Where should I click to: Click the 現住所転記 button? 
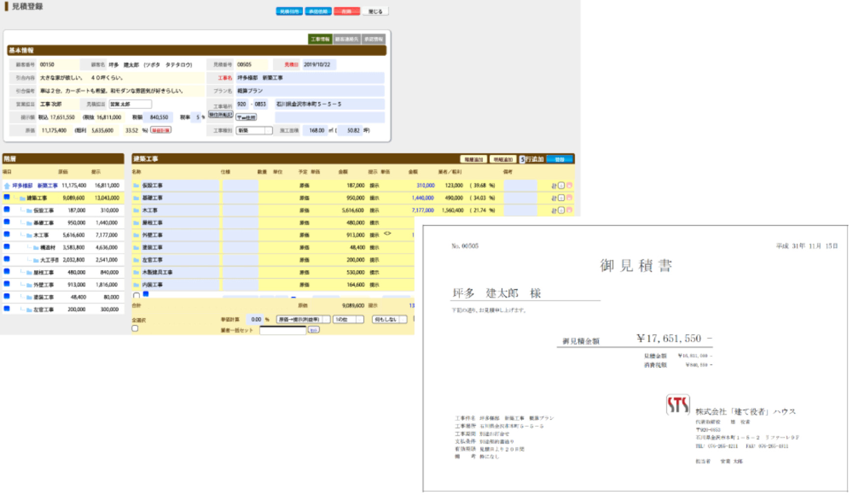[x=221, y=114]
